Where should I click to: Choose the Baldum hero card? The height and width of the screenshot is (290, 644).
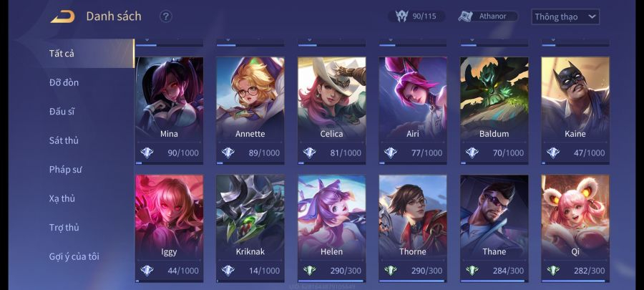point(494,110)
